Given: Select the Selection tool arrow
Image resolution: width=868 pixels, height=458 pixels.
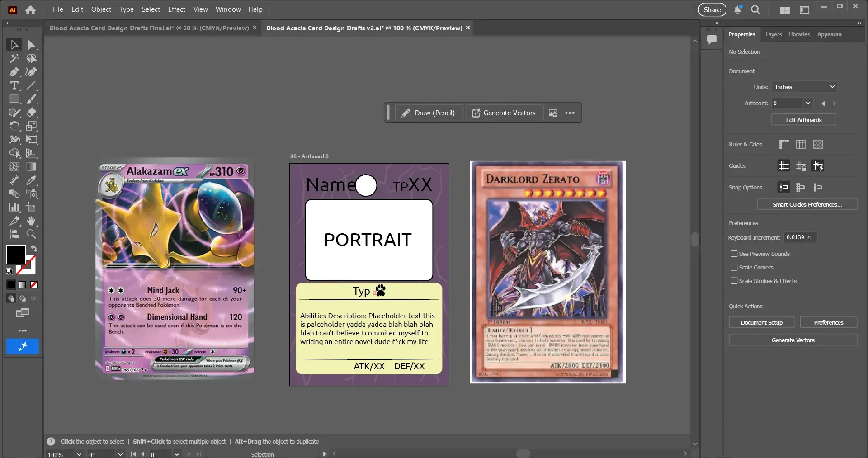Looking at the screenshot, I should click(x=14, y=45).
